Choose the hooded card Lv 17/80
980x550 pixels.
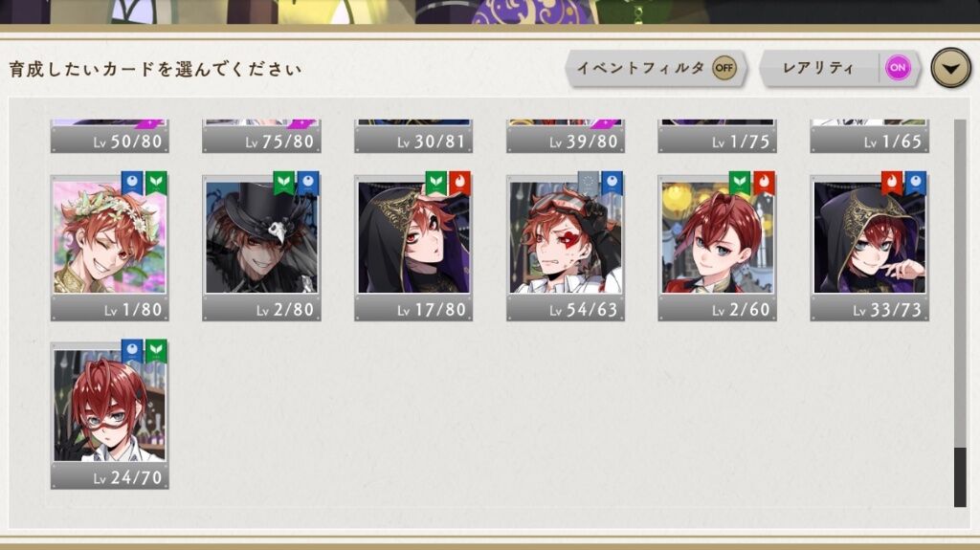click(x=413, y=248)
